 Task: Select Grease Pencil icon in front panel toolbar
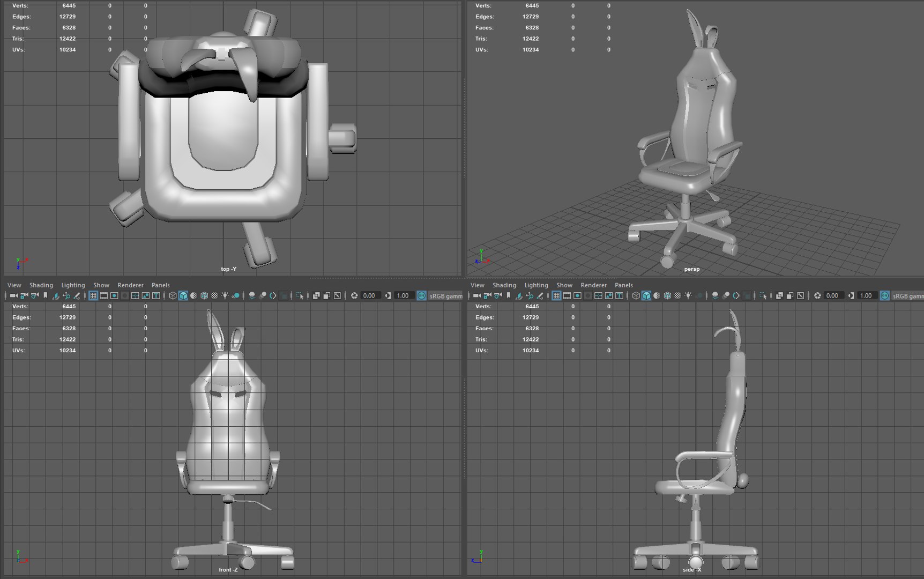coord(77,295)
